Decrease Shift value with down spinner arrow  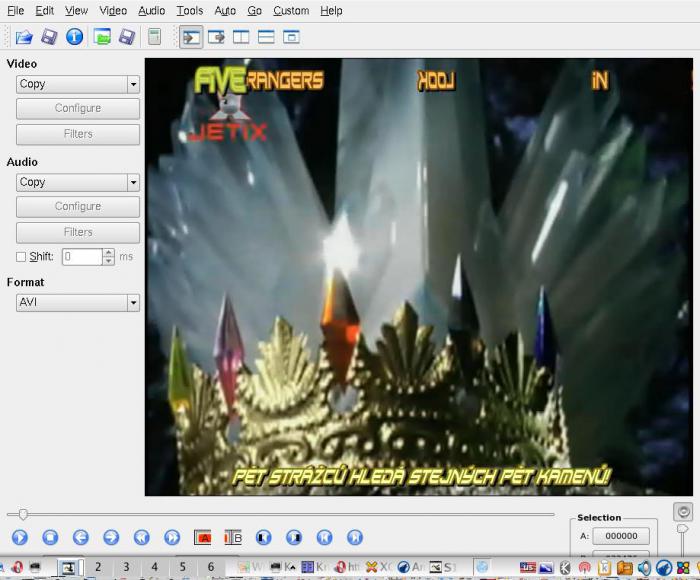(x=108, y=261)
